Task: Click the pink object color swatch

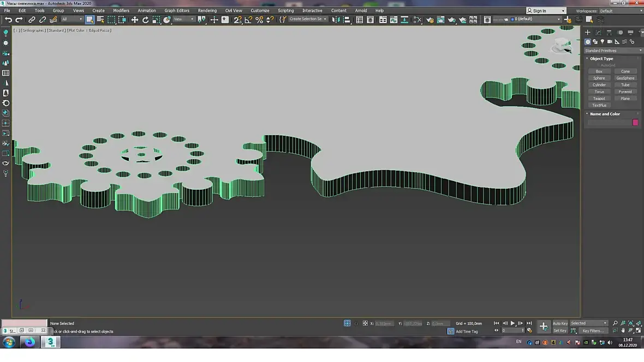Action: click(x=635, y=123)
